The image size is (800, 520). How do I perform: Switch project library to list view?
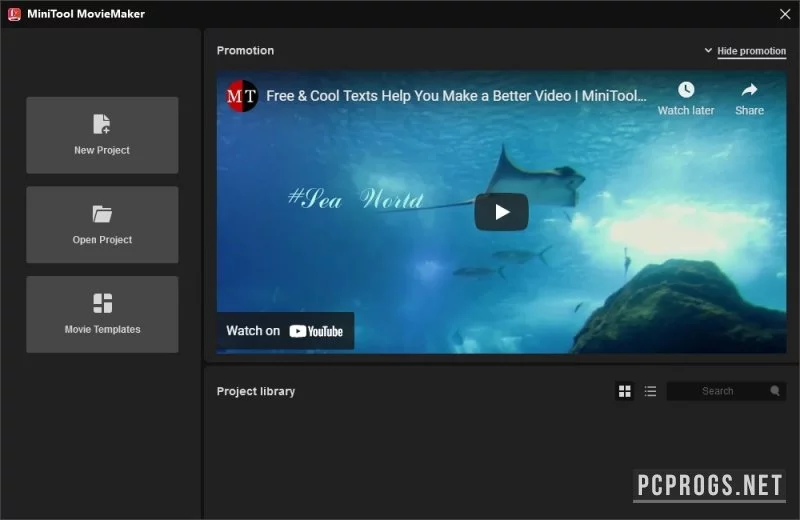[x=650, y=391]
